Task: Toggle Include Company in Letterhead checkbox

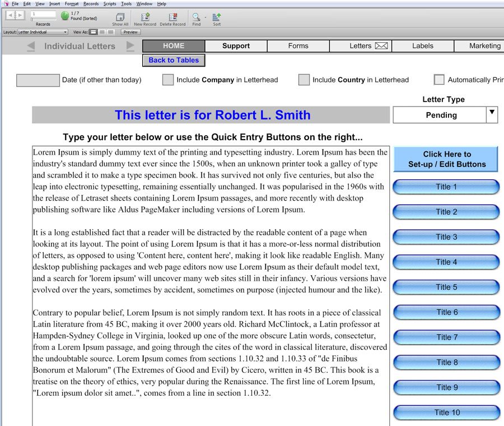Action: (168, 80)
